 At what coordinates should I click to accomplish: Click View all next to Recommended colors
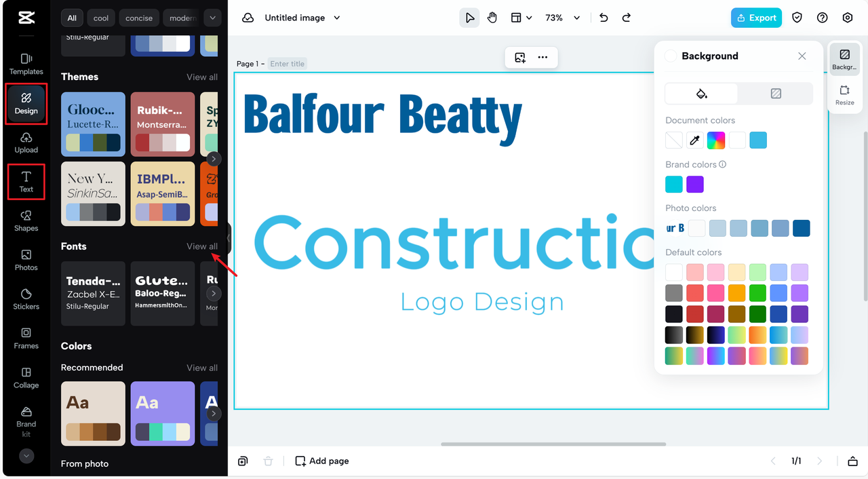click(x=202, y=368)
